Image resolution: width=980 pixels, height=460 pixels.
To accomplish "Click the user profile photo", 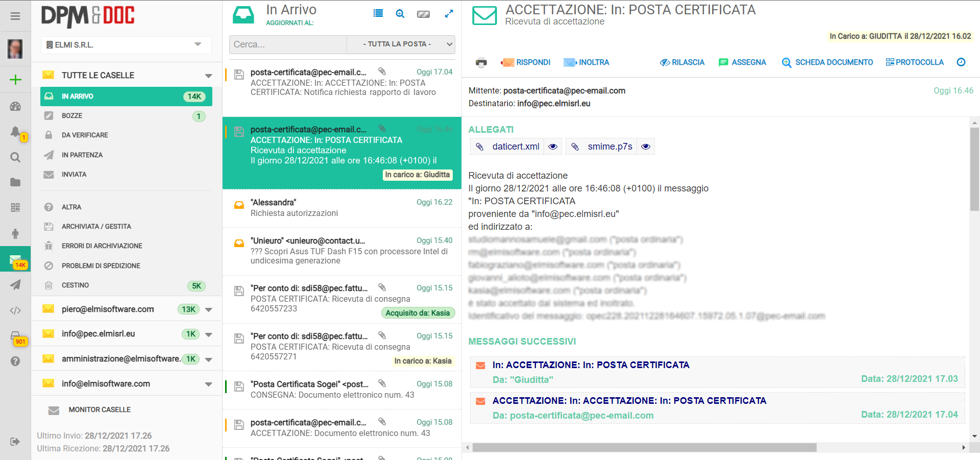I will tap(15, 49).
